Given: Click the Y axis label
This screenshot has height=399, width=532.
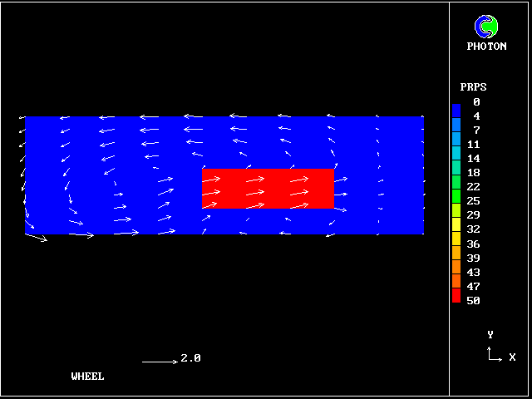Looking at the screenshot, I should pos(490,335).
